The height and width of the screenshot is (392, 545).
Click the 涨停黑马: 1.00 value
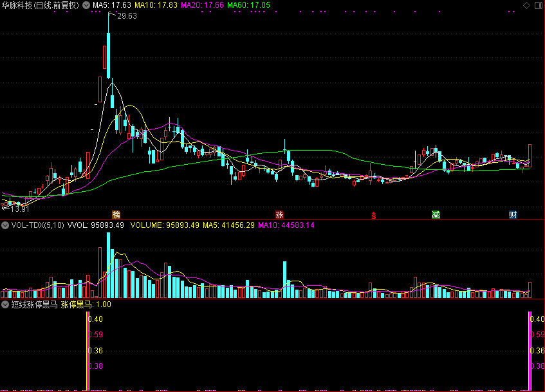click(86, 304)
